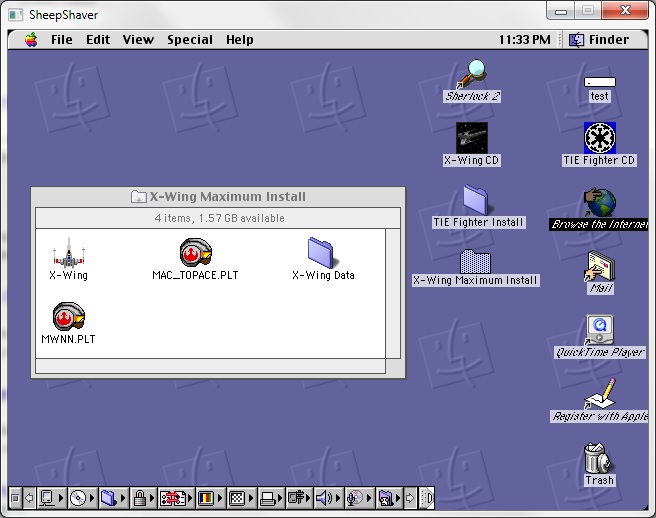The height and width of the screenshot is (518, 656).
Task: Open the Monitor resolution strip module
Action: [241, 498]
